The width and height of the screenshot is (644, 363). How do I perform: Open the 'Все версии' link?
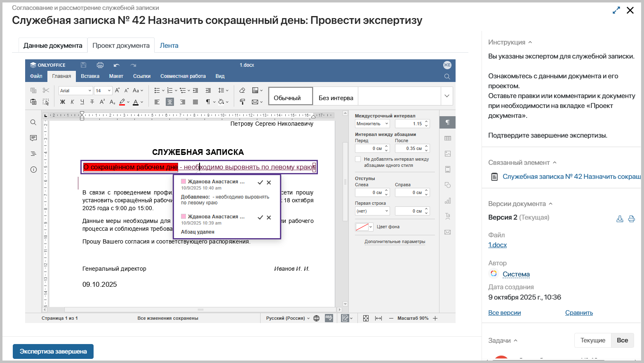pos(504,313)
